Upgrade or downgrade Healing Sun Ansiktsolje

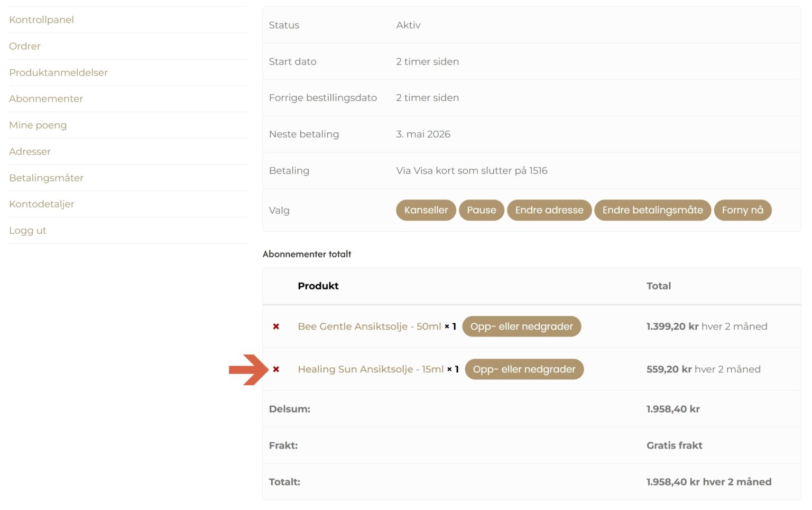tap(524, 369)
